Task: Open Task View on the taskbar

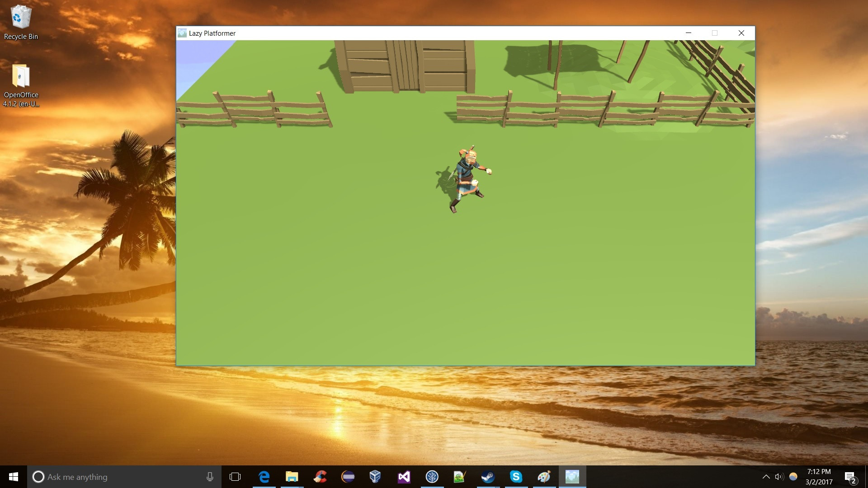Action: [235, 477]
